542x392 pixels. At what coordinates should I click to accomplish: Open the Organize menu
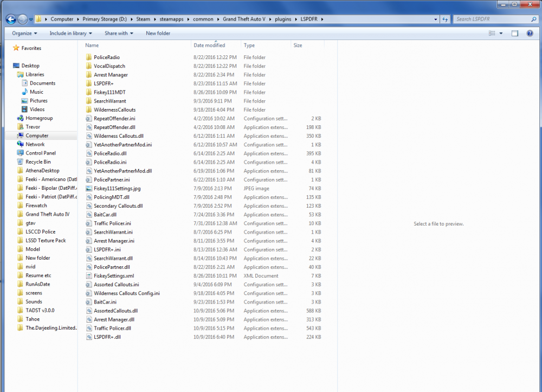click(x=24, y=34)
